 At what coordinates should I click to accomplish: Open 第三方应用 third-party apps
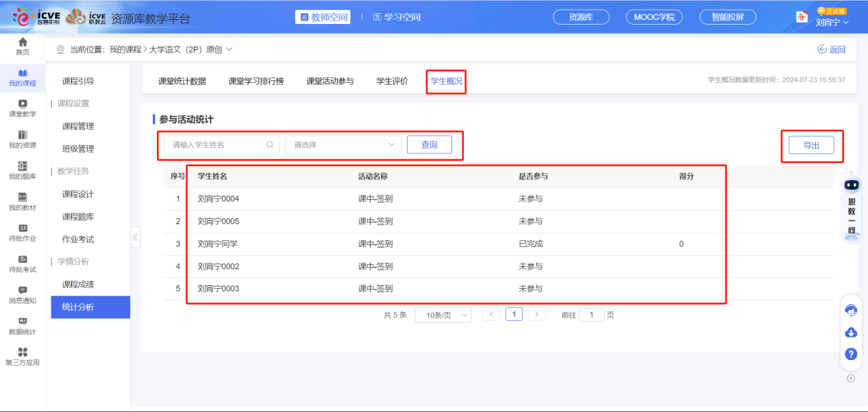point(23,358)
